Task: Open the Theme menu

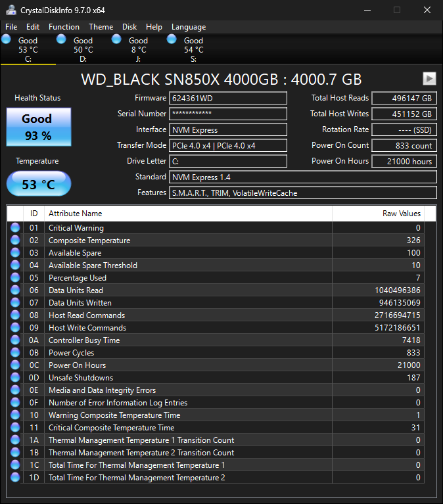Action: pyautogui.click(x=101, y=27)
